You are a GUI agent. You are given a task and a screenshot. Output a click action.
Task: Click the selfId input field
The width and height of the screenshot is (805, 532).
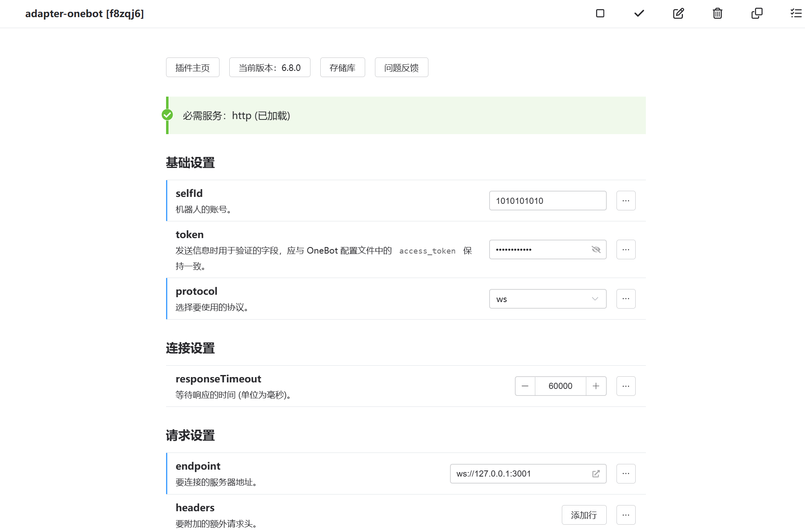(x=547, y=201)
